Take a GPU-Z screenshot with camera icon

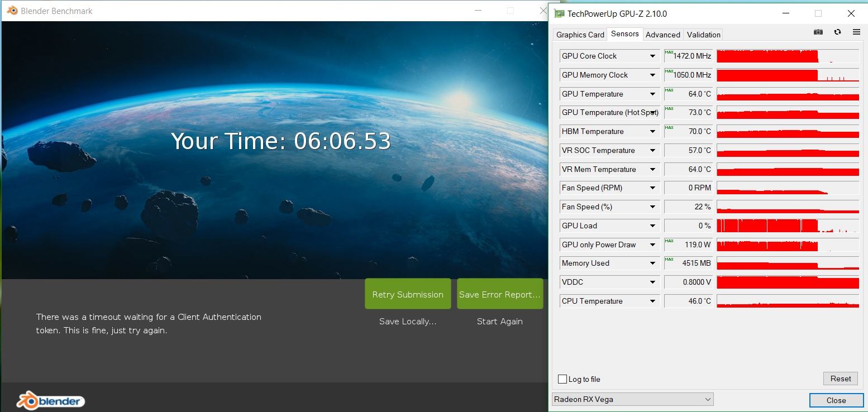pyautogui.click(x=818, y=32)
